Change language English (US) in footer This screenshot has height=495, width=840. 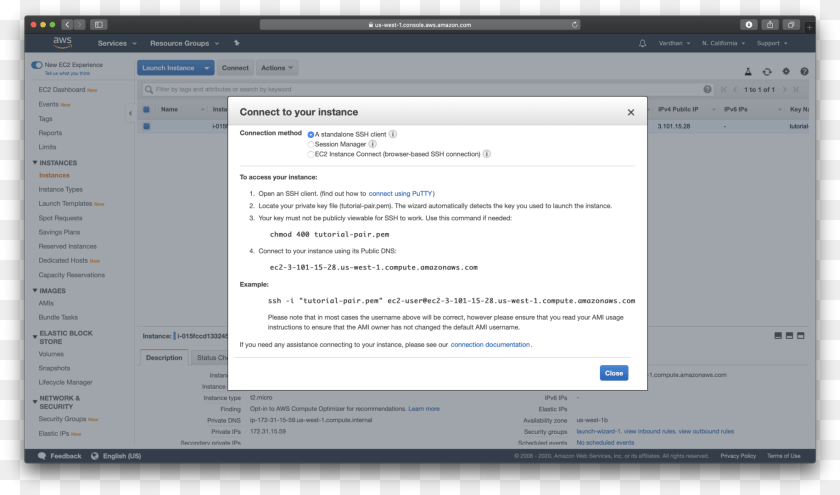[116, 456]
